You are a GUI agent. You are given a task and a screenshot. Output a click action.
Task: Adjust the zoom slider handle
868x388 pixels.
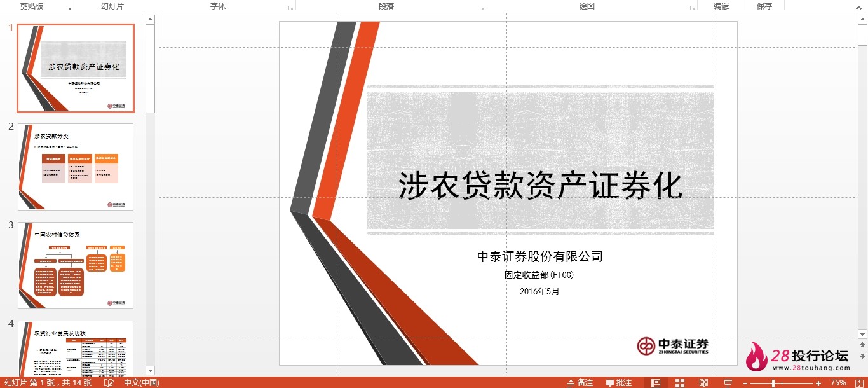point(773,383)
